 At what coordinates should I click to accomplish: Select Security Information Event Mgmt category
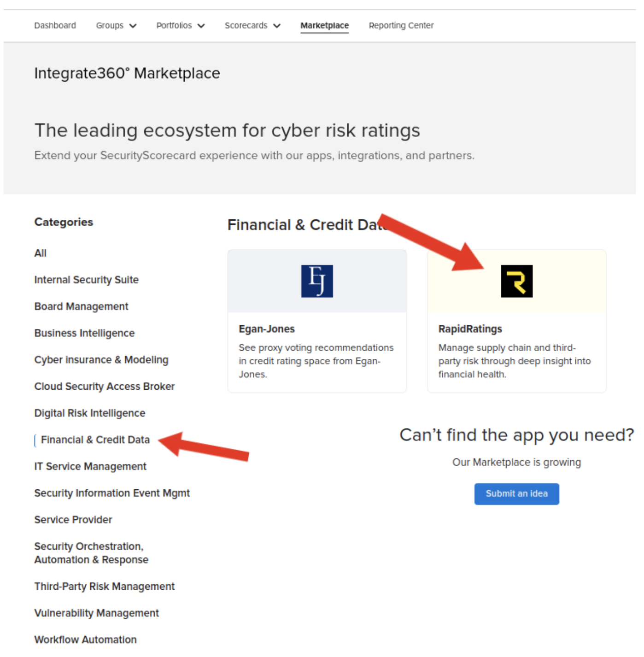112,493
